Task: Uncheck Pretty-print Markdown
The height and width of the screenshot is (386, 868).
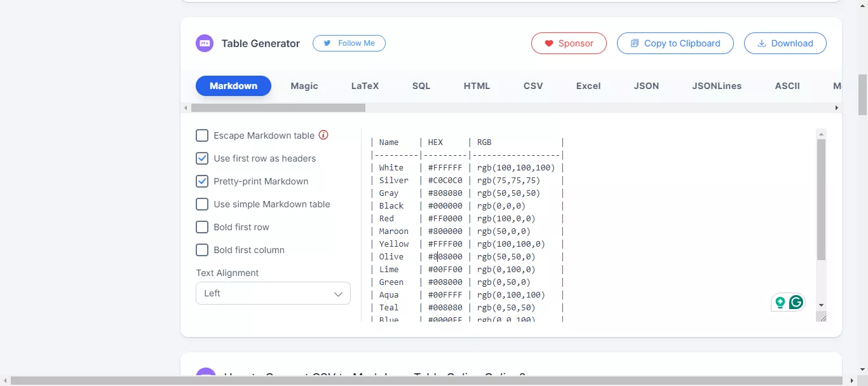Action: pos(202,181)
